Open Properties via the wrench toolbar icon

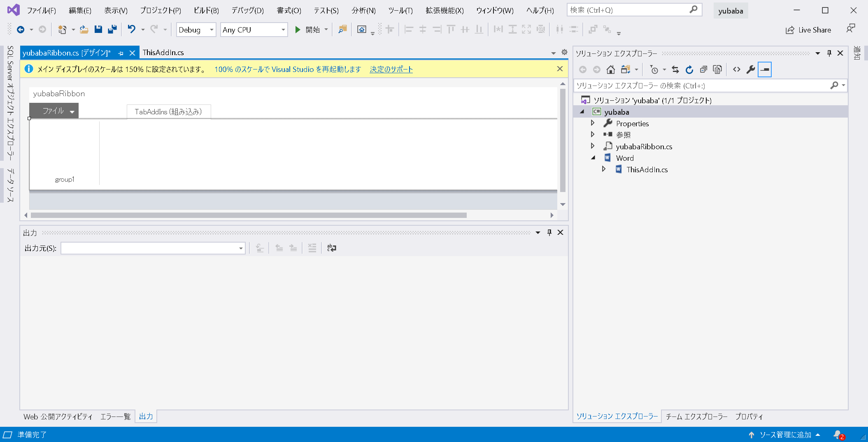click(751, 69)
